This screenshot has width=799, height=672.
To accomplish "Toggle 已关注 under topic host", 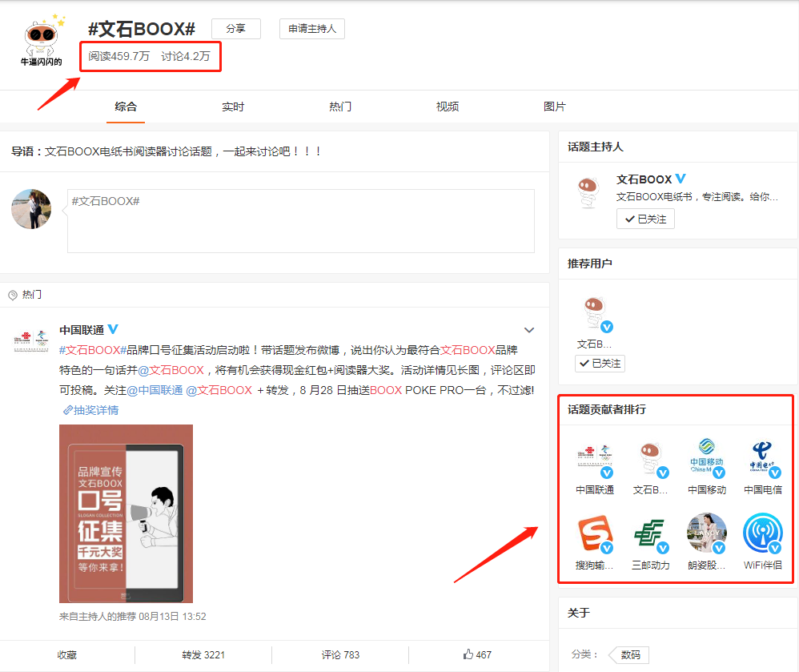I will point(645,219).
